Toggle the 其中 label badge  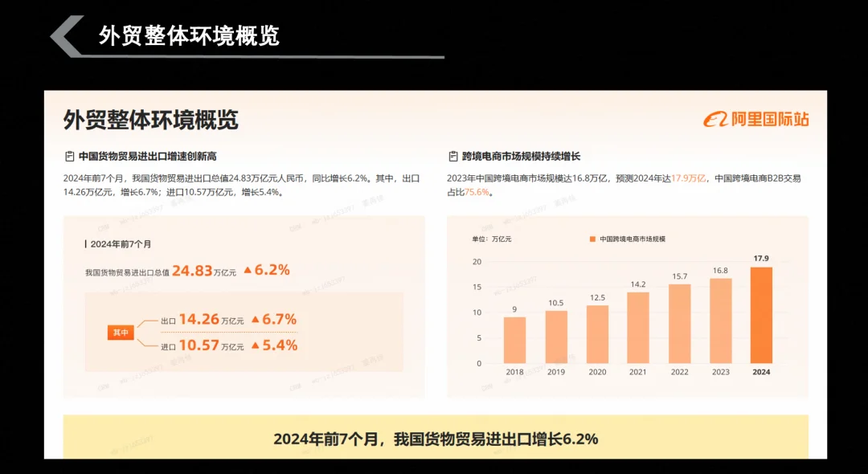pos(121,332)
